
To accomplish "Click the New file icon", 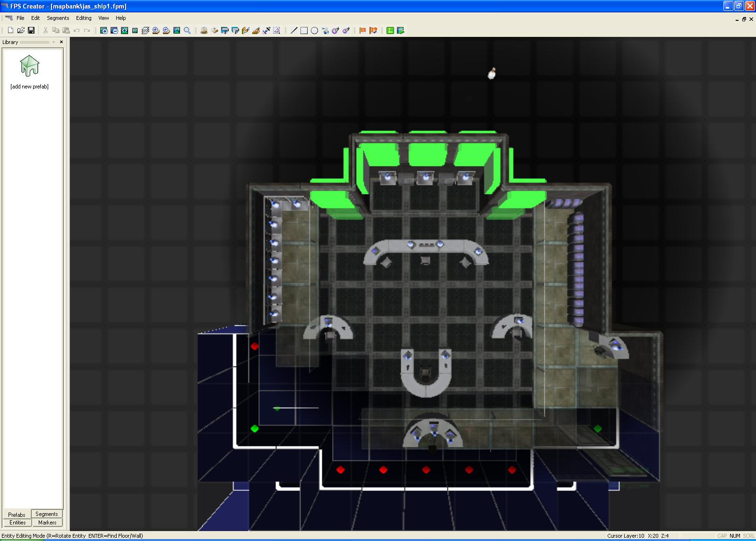I will 10,30.
